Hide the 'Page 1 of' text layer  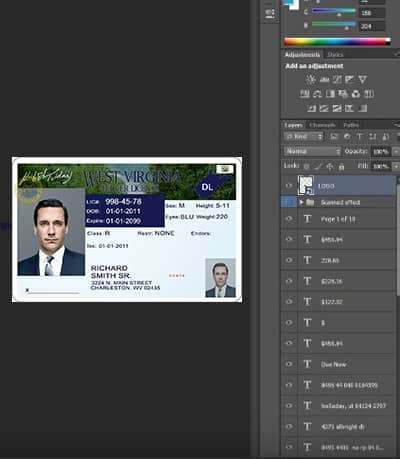[289, 219]
